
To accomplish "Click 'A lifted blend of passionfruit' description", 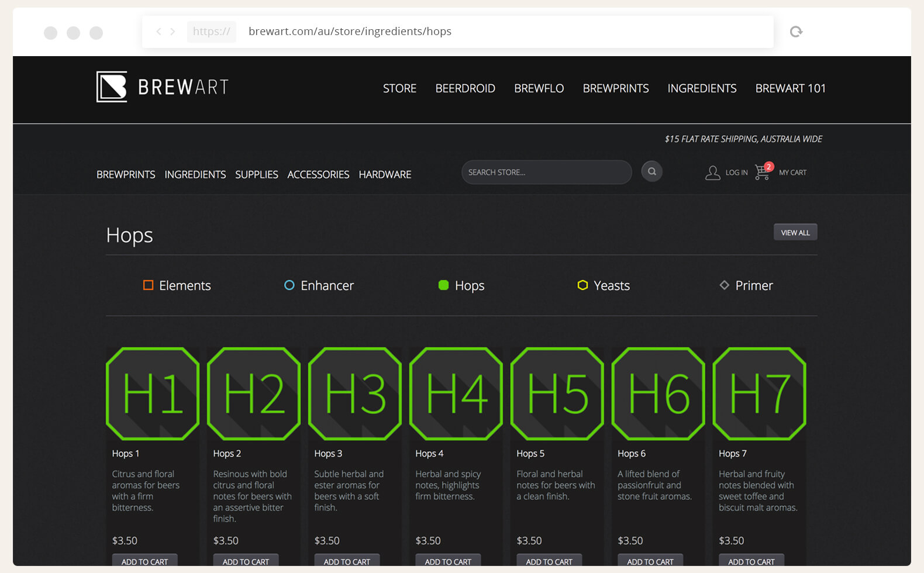I will tap(654, 485).
